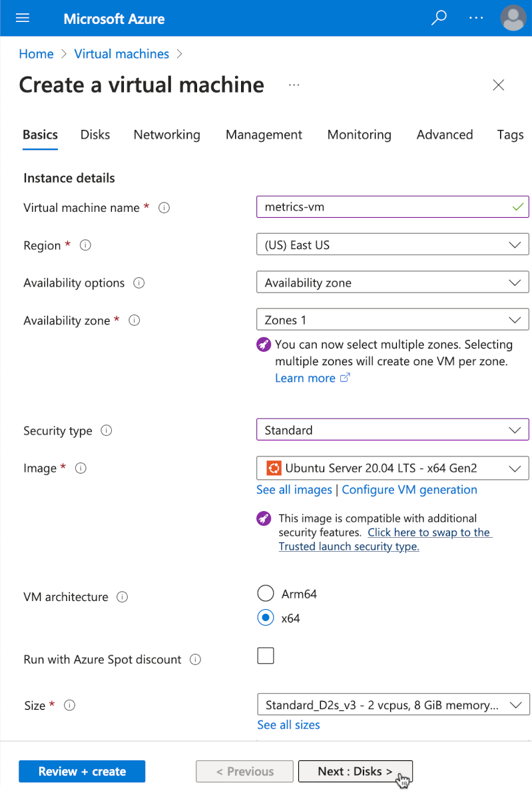532x793 pixels.
Task: Switch to the Networking tab
Action: [166, 135]
